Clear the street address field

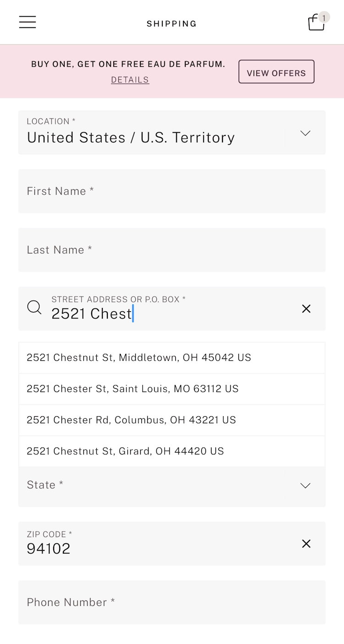point(306,309)
